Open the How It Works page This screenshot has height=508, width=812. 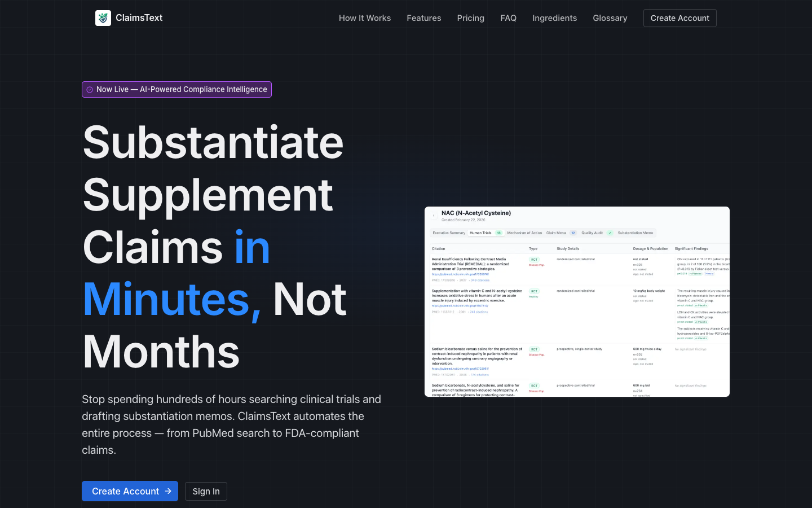[x=365, y=18]
